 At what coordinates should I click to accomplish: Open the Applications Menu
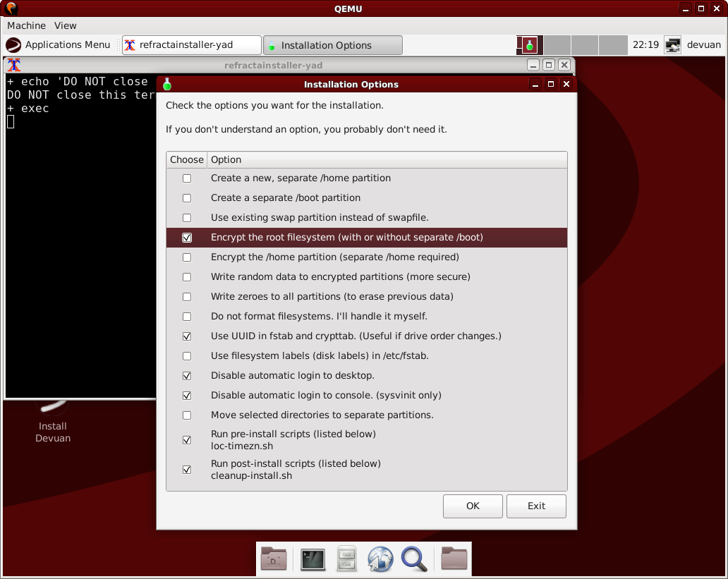coord(59,45)
